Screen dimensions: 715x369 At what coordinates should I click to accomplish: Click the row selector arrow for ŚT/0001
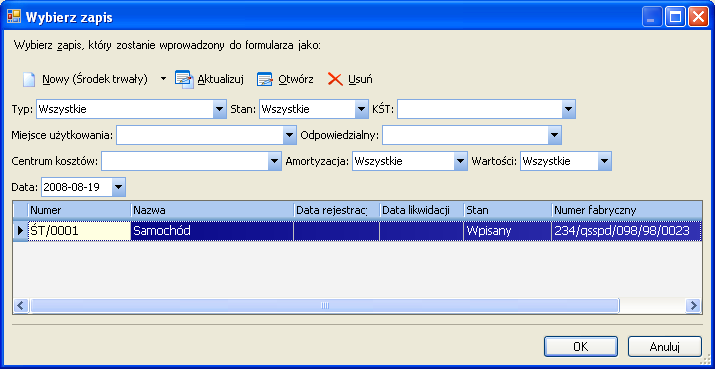click(21, 231)
